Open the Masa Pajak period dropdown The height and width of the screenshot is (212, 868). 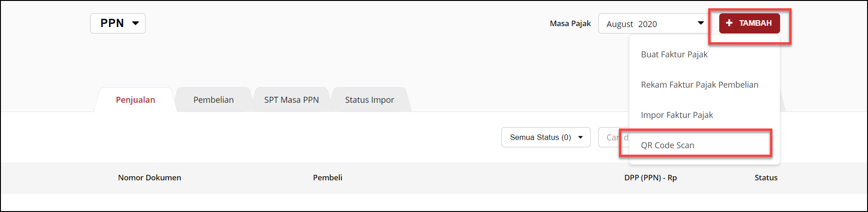click(x=654, y=24)
